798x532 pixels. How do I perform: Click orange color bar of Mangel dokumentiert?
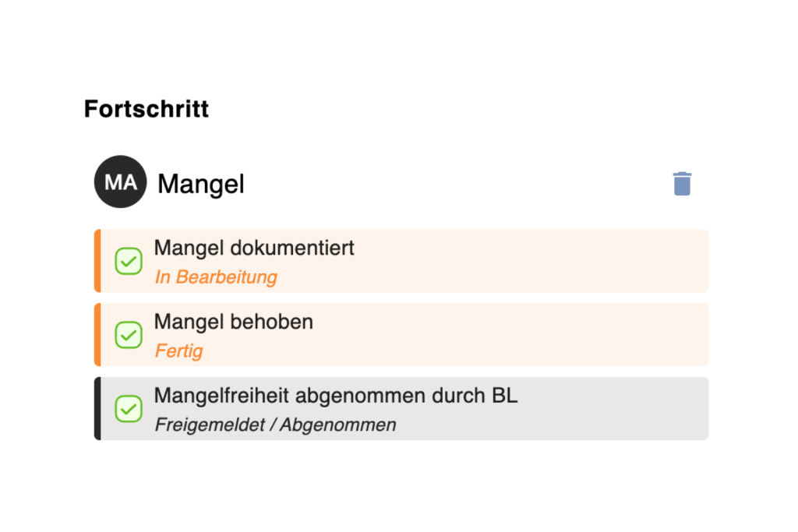point(97,261)
